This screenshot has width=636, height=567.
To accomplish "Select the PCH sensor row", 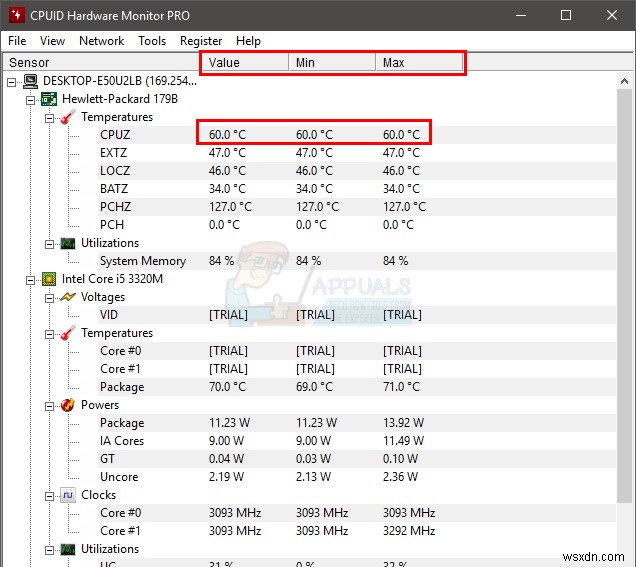I will click(x=357, y=225).
